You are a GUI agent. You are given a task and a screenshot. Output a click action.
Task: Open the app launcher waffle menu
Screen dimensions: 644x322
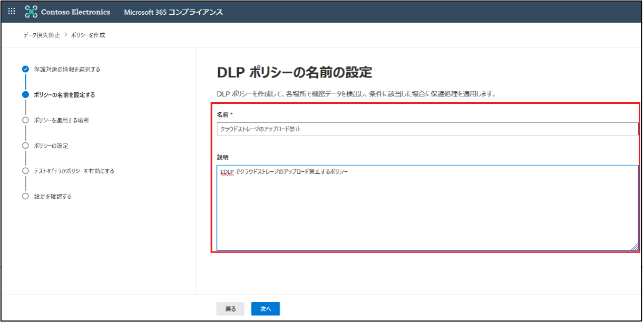(x=12, y=12)
